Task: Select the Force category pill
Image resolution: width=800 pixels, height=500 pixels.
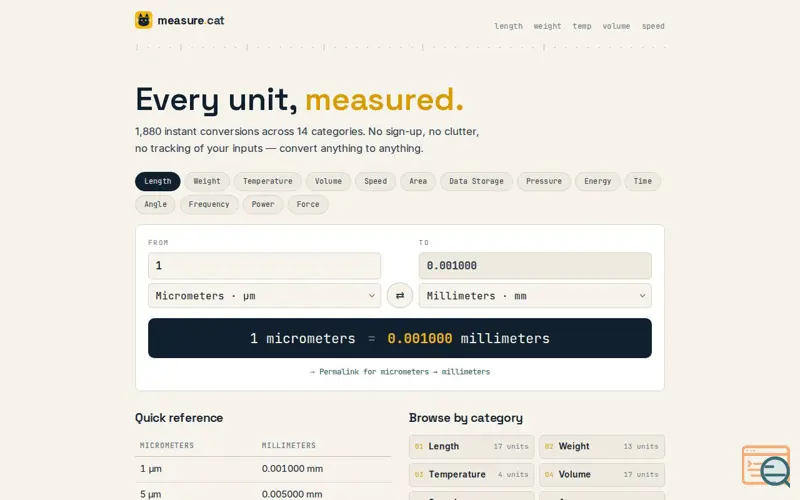Action: (308, 204)
